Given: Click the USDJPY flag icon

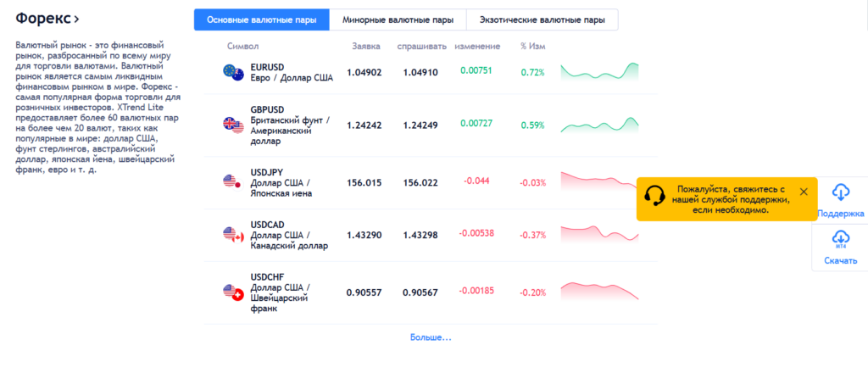Looking at the screenshot, I should (x=232, y=181).
